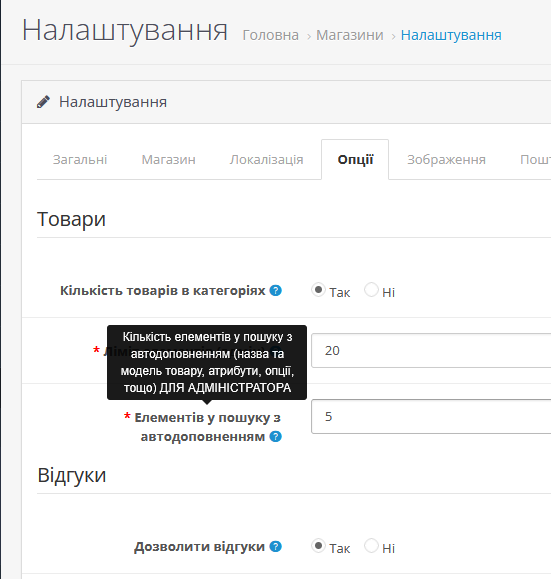Screen dimensions: 551x579
Task: Click the Відгуки section heading
Action: point(71,475)
